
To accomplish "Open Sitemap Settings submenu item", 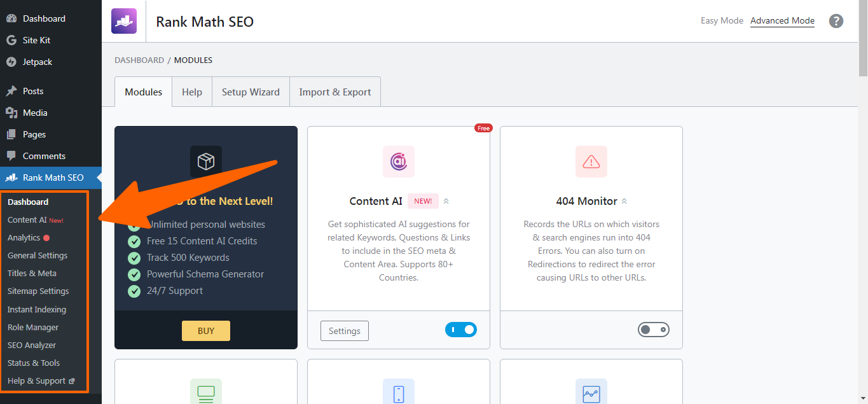I will 38,291.
